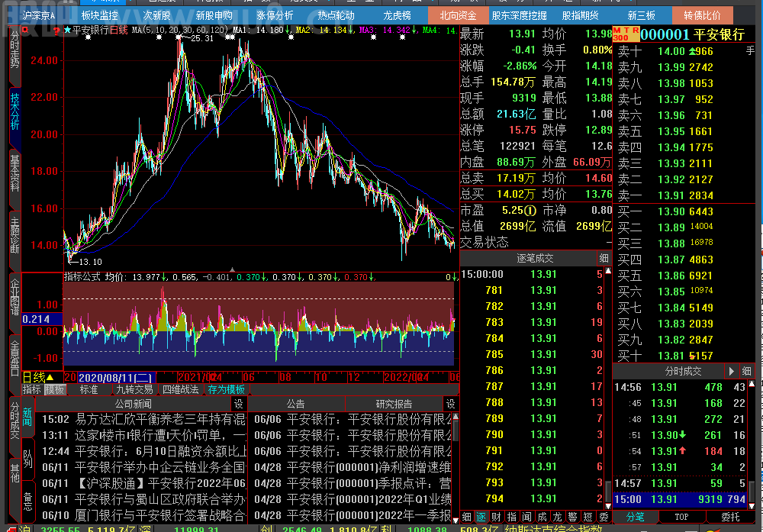
Task: Click the red chart icon beside the question mark
Action: tap(25, 31)
